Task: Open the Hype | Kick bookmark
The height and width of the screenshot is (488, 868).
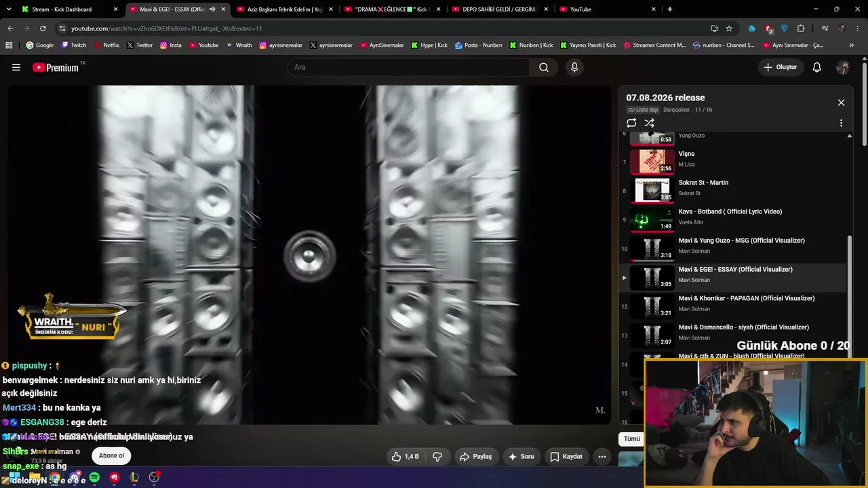Action: 429,45
